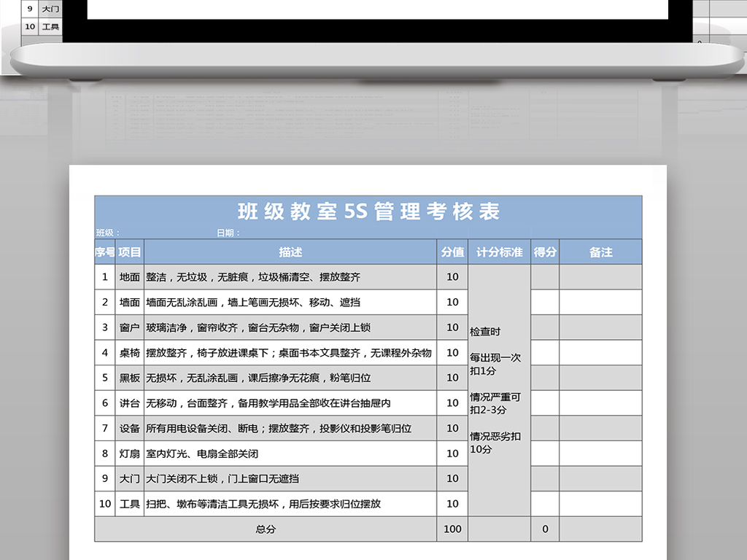This screenshot has width=747, height=560.
Task: Click the 得分 total cell showing 0
Action: [x=545, y=529]
